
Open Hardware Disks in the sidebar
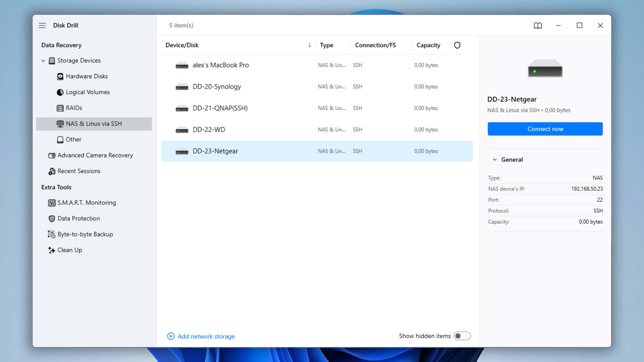point(94,77)
